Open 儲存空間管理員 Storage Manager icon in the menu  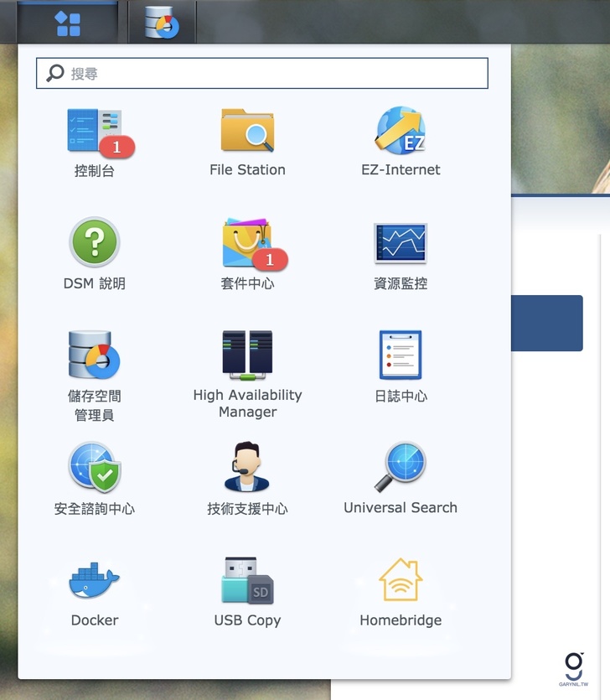94,355
